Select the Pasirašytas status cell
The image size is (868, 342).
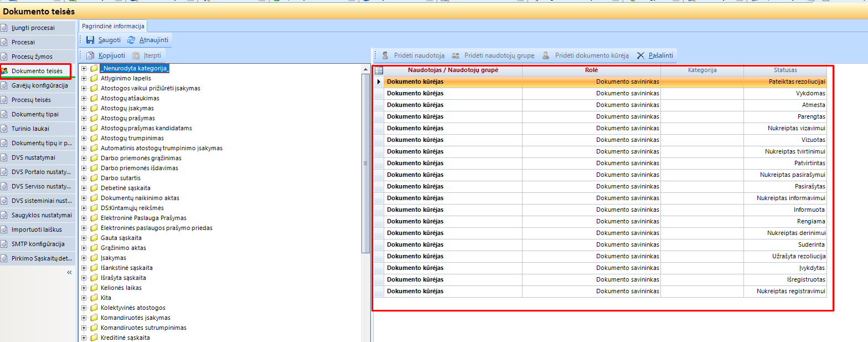click(x=786, y=186)
